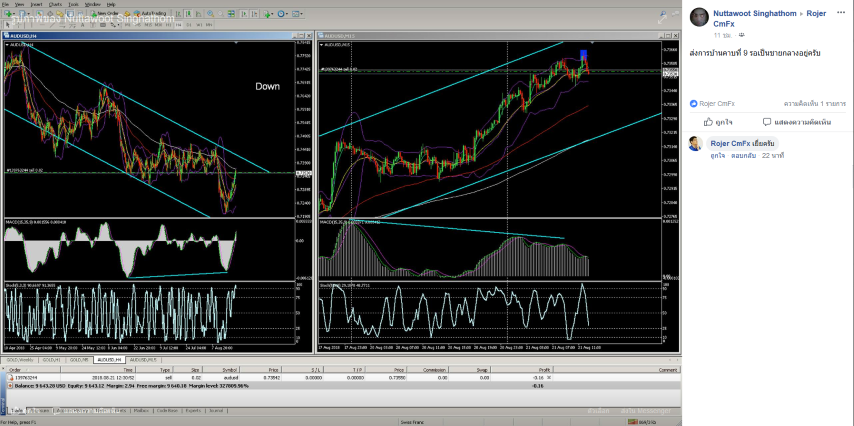This screenshot has height=426, width=854.
Task: Open the Navigator panel icon
Action: coord(60,14)
